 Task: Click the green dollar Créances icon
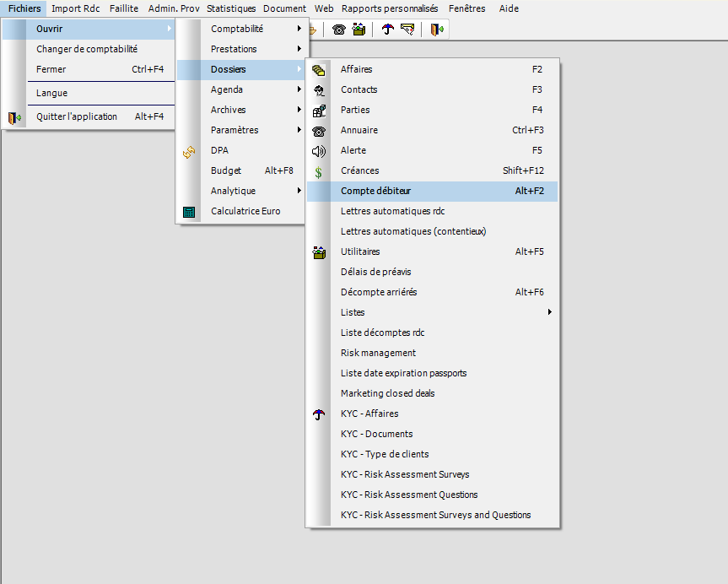pyautogui.click(x=319, y=172)
